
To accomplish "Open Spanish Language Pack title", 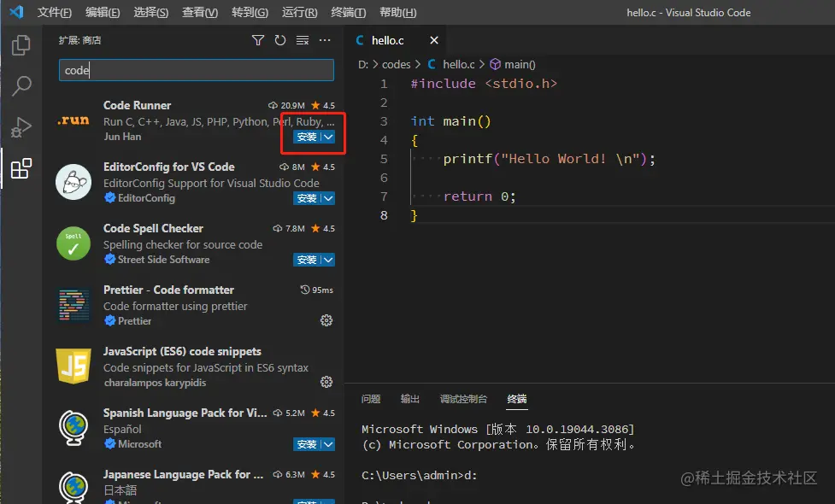I will 185,413.
